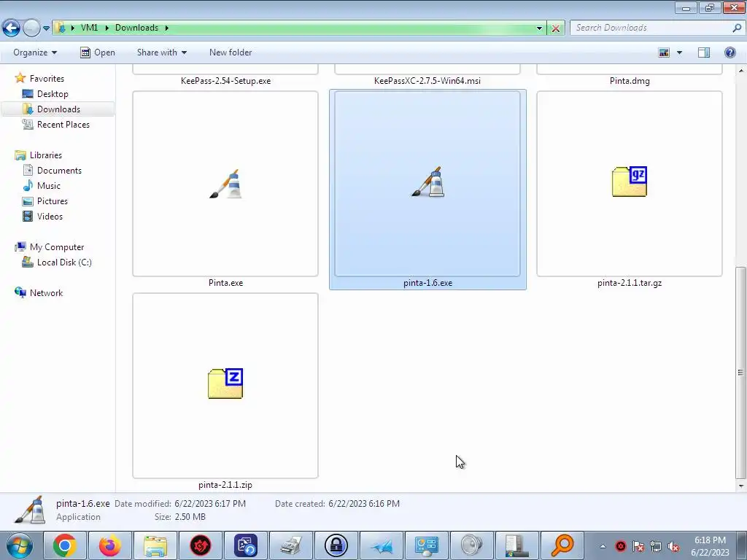Select the pinta-2.1.1.tar.gz archive icon
Image resolution: width=747 pixels, height=560 pixels.
click(x=630, y=182)
